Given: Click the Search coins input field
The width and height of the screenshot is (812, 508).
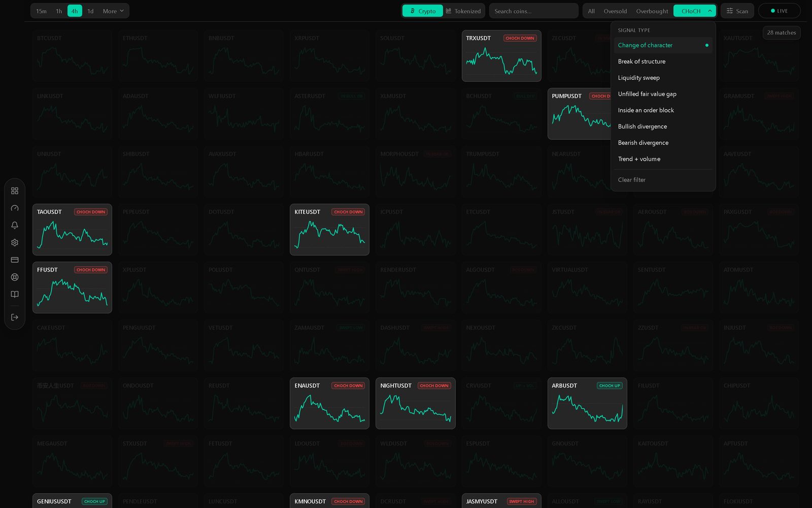Looking at the screenshot, I should (533, 11).
